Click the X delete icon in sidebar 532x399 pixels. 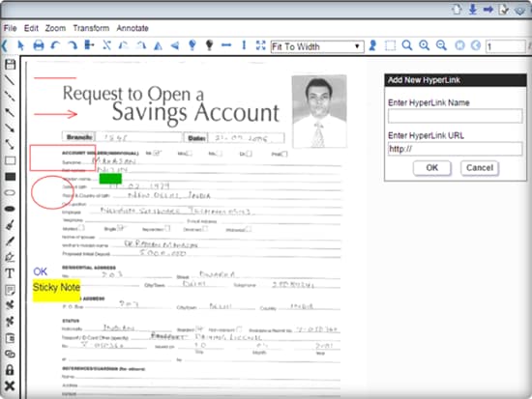(10, 385)
